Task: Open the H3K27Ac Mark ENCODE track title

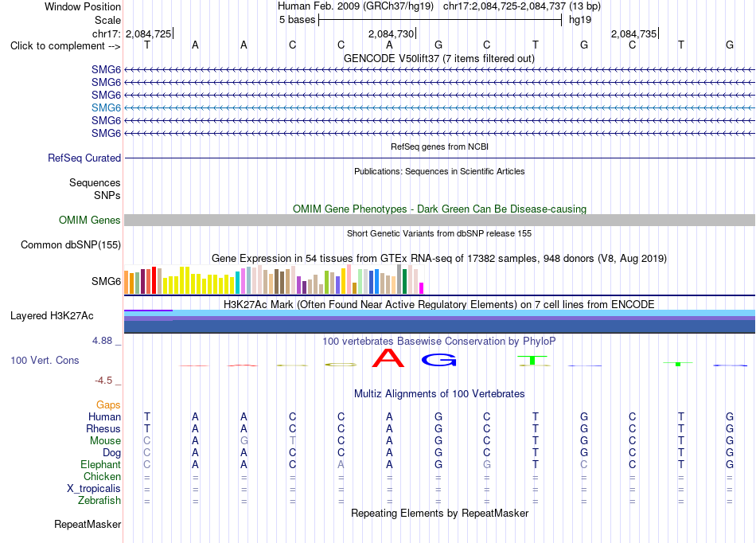Action: 438,304
